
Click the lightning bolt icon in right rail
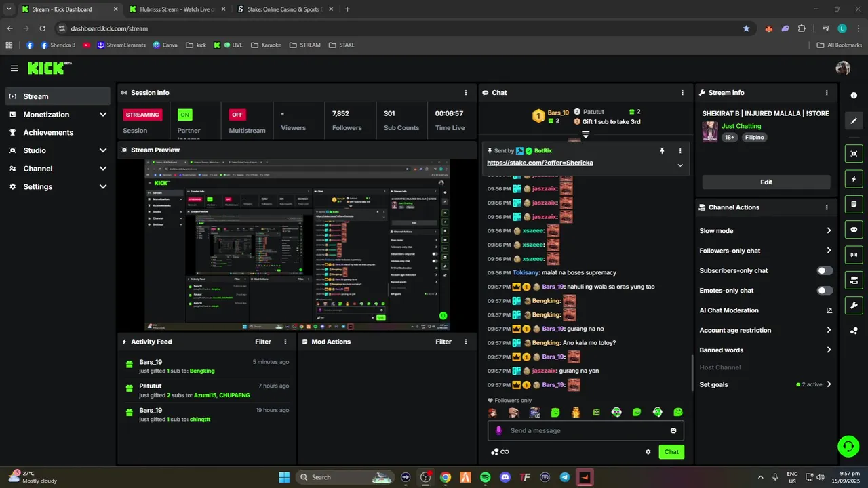click(854, 179)
